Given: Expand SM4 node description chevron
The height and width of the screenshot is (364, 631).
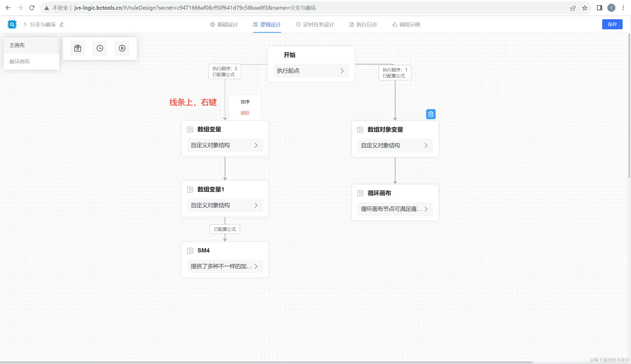Looking at the screenshot, I should 256,266.
